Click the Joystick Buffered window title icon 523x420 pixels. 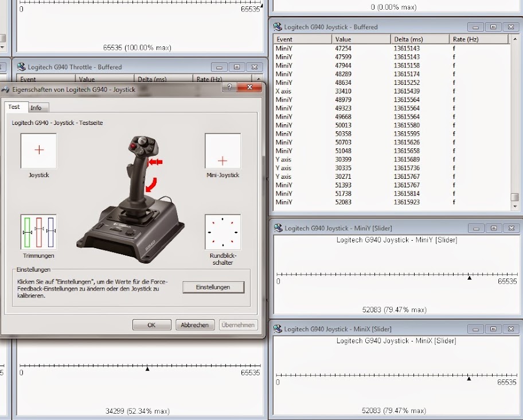pos(278,27)
